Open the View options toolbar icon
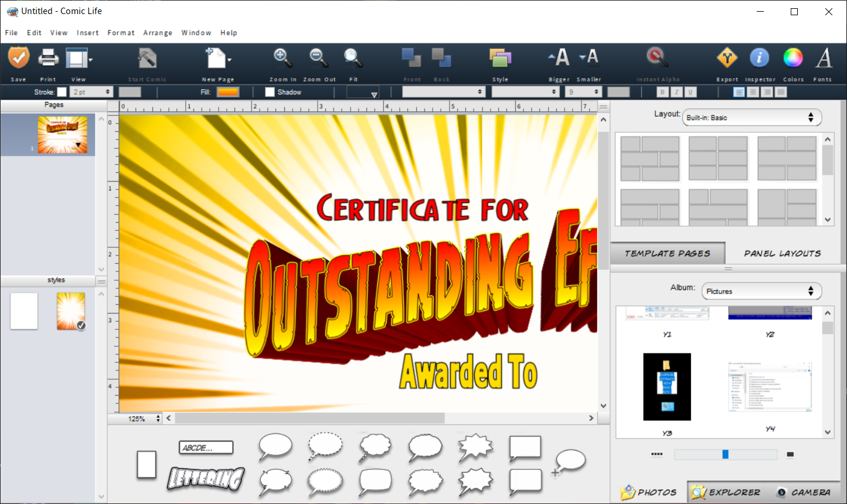 click(x=76, y=58)
